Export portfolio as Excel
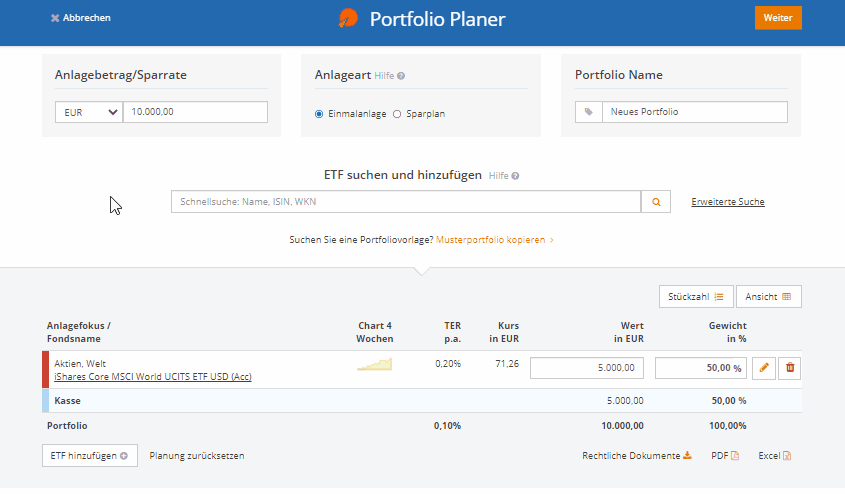The image size is (845, 494). click(775, 456)
